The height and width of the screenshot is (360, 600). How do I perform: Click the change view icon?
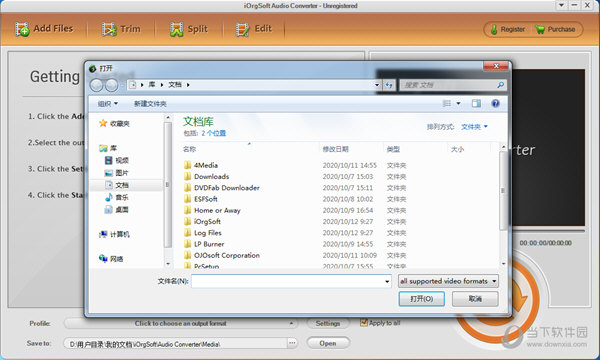coord(447,103)
